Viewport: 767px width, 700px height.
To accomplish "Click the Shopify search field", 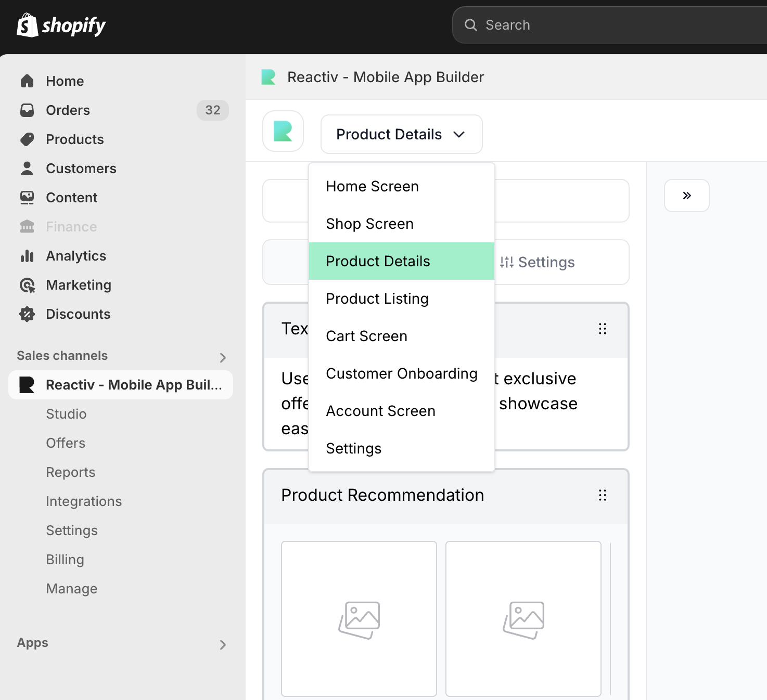I will pyautogui.click(x=609, y=25).
